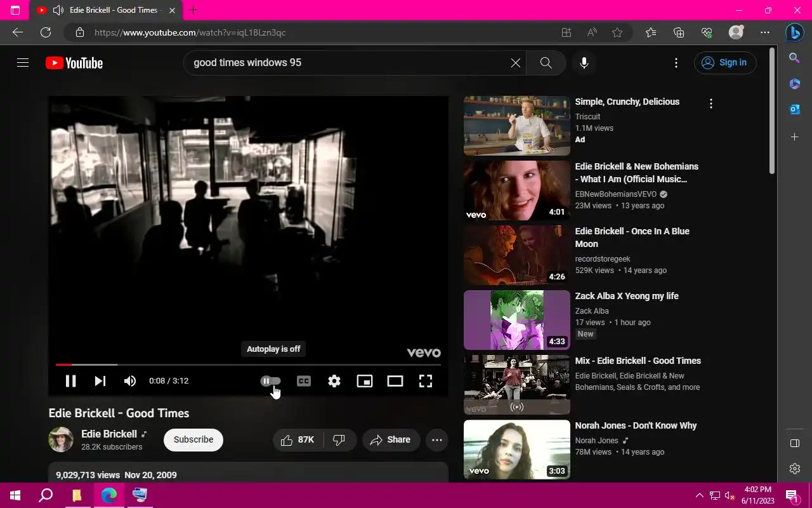This screenshot has height=508, width=812.
Task: Open more actions ellipsis under video
Action: point(437,439)
